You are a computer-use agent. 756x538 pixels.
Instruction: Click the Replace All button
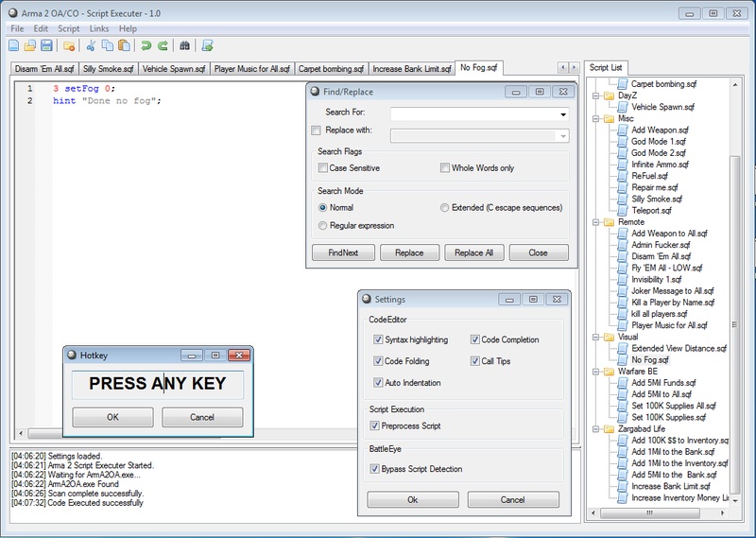(x=473, y=253)
